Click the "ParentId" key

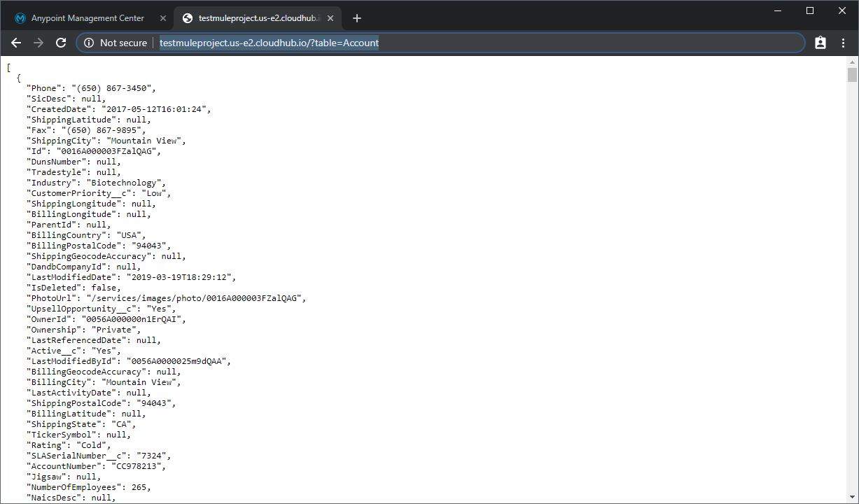click(52, 225)
